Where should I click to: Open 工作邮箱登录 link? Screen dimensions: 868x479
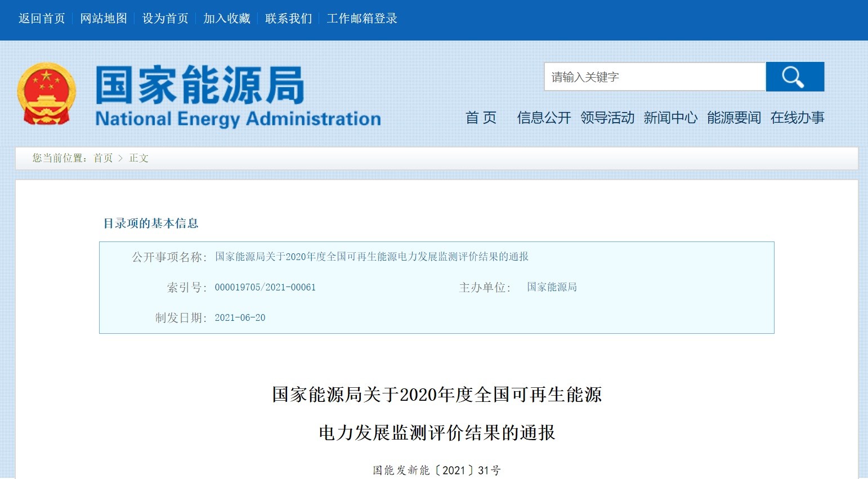(362, 19)
